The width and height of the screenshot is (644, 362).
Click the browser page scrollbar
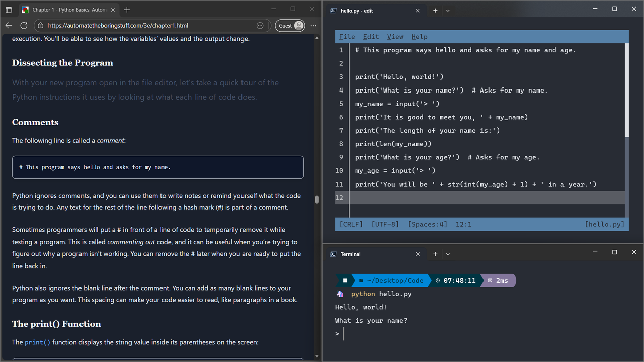[x=316, y=199]
